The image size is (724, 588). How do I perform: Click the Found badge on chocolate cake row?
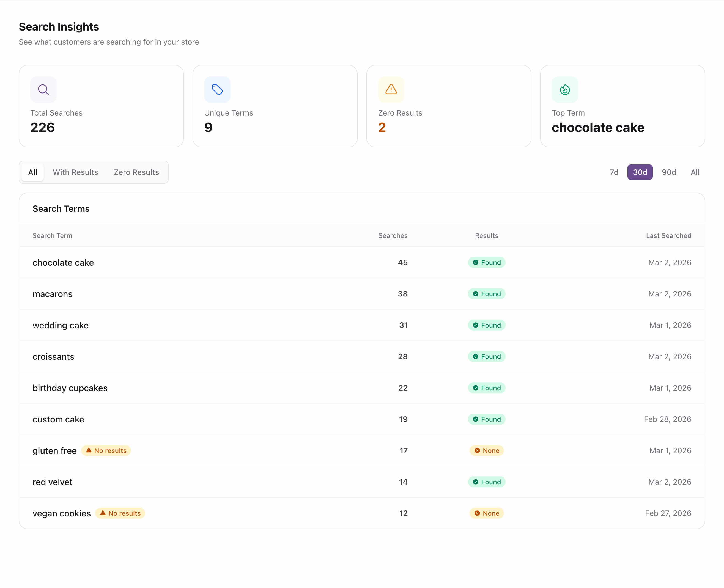(x=487, y=262)
